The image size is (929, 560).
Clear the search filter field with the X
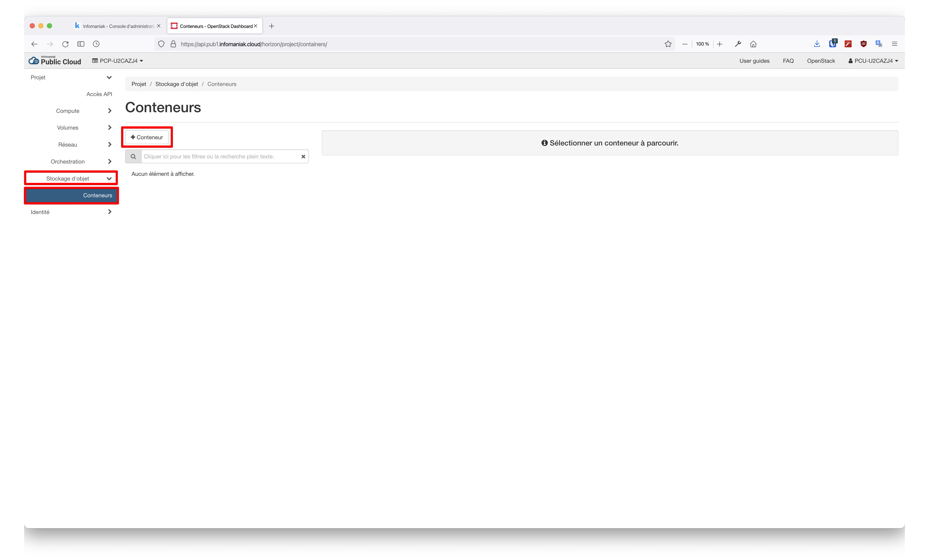pos(303,156)
